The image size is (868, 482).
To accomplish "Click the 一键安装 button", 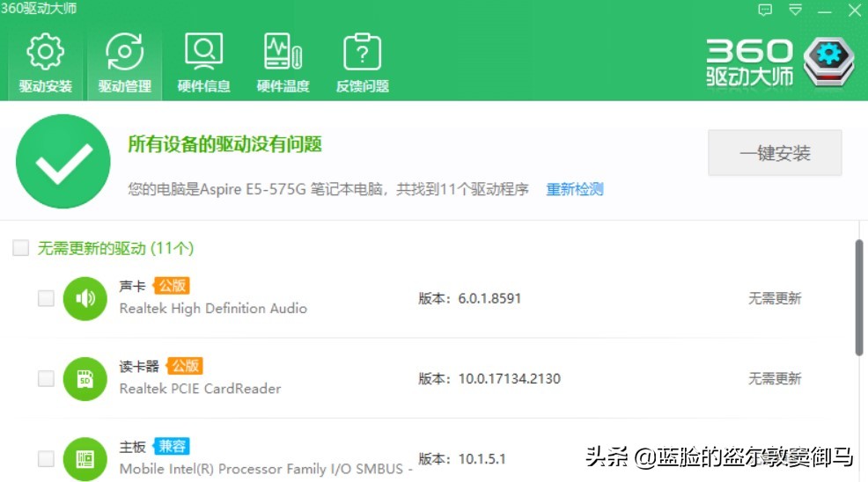I will point(775,153).
